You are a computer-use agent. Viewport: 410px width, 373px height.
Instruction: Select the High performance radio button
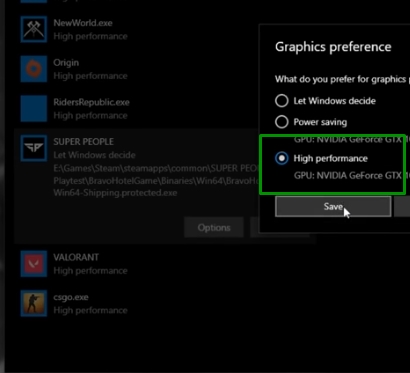282,158
